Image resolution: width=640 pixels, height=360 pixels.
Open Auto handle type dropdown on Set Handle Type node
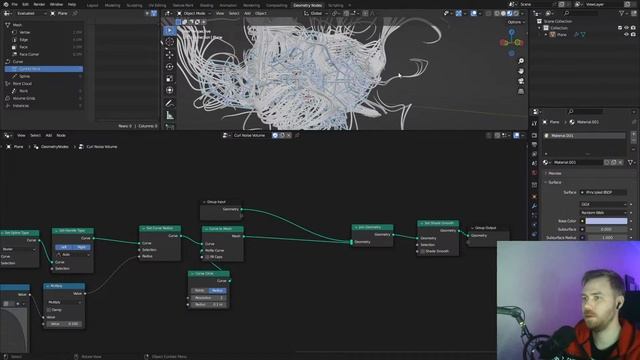73,255
